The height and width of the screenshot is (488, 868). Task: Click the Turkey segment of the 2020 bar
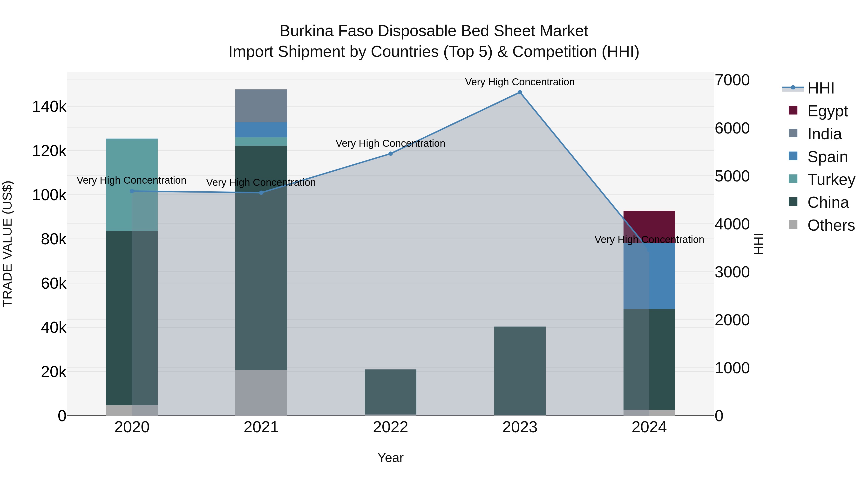point(132,185)
